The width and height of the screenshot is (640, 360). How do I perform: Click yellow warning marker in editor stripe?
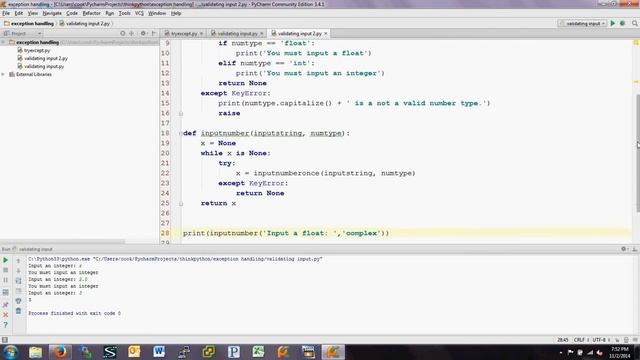[x=636, y=82]
